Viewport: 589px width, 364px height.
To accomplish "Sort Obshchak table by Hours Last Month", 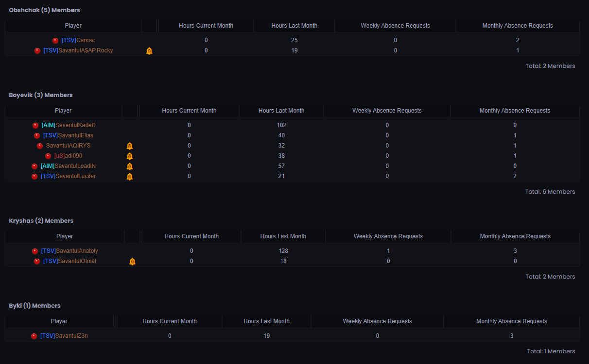I will point(294,26).
